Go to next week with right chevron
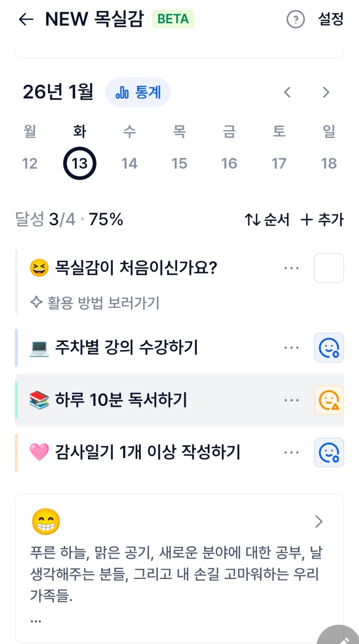The image size is (359, 644). (x=326, y=92)
